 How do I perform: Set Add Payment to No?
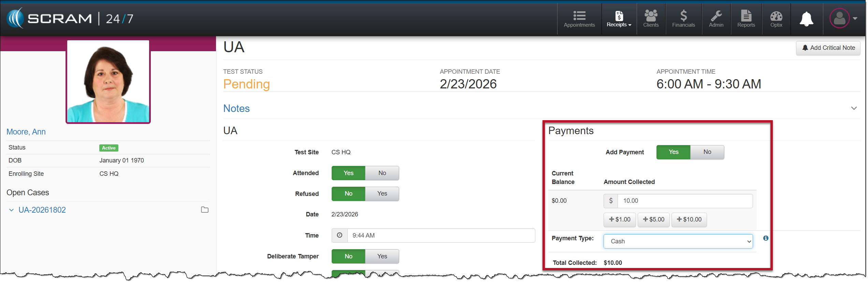pyautogui.click(x=707, y=152)
